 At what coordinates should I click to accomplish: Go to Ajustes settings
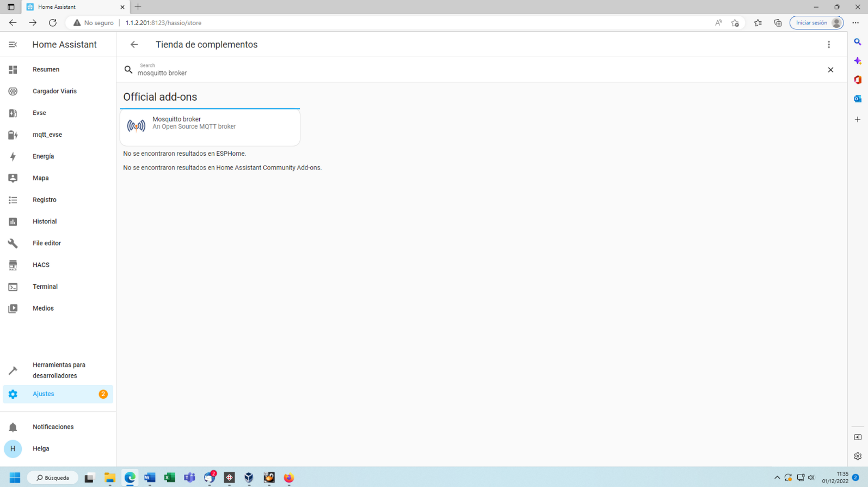[x=58, y=394]
